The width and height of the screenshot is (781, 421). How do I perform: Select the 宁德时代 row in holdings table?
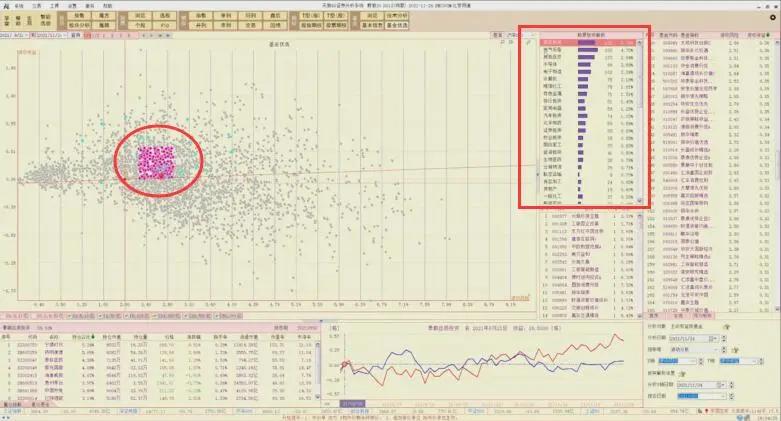[x=158, y=345]
